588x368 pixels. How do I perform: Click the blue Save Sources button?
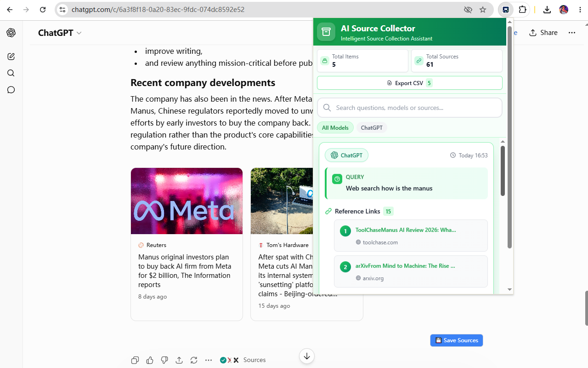pyautogui.click(x=457, y=340)
